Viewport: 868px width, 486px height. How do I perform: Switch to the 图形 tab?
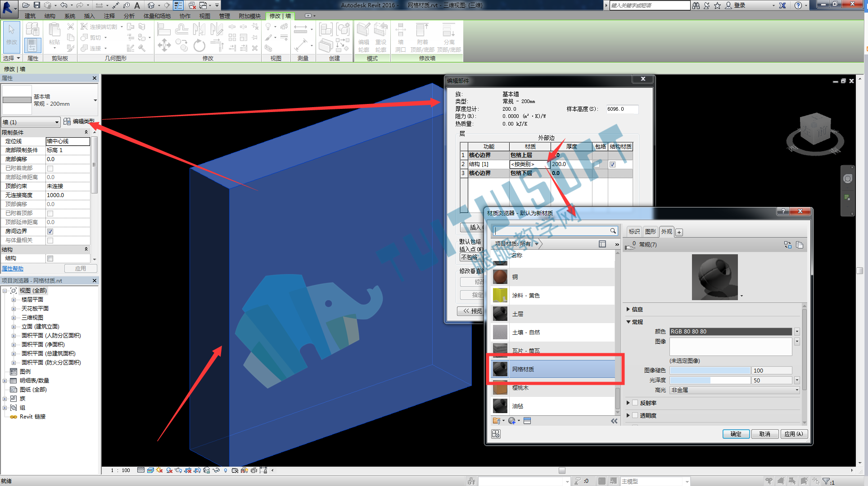coord(650,232)
